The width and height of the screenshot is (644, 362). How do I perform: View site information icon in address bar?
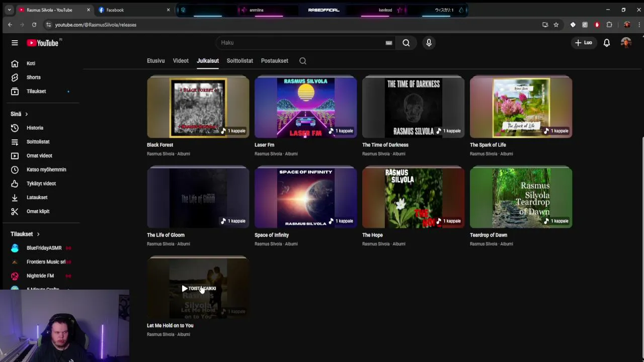pos(48,25)
